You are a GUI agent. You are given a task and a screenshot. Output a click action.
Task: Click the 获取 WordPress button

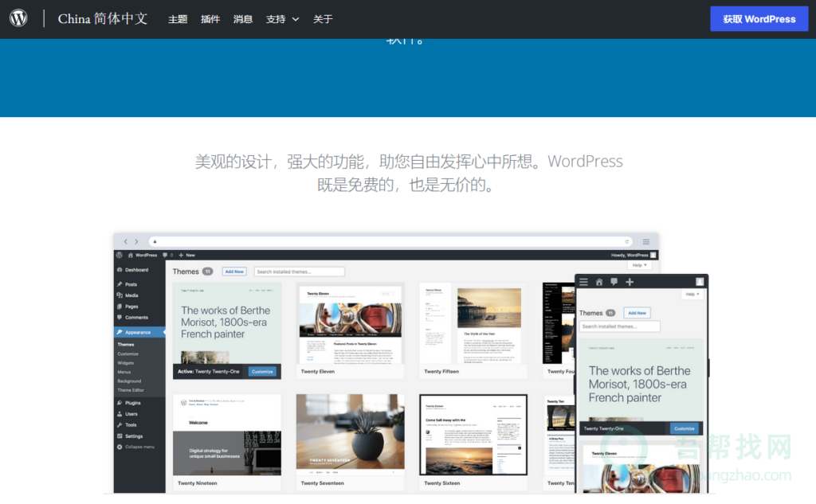(759, 18)
